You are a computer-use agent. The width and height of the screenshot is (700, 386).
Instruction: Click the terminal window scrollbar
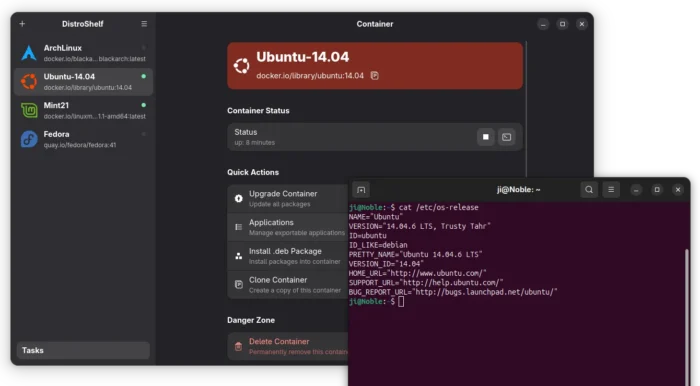(x=687, y=317)
